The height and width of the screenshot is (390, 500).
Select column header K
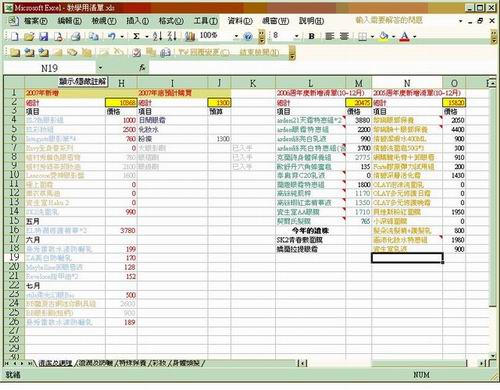(253, 83)
